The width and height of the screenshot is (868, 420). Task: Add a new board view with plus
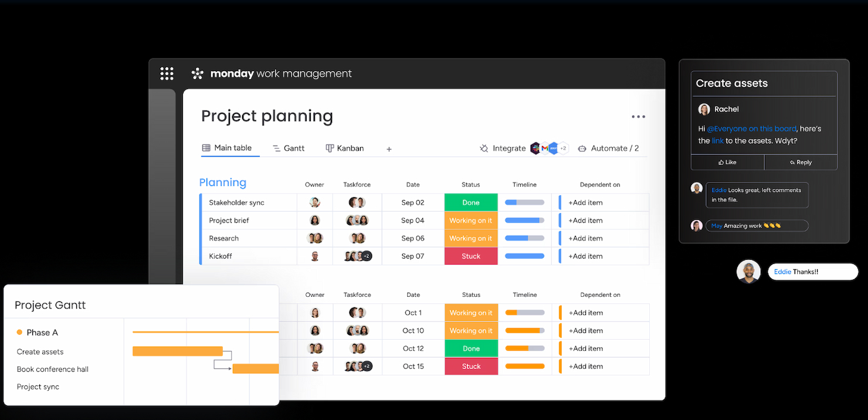click(x=389, y=149)
